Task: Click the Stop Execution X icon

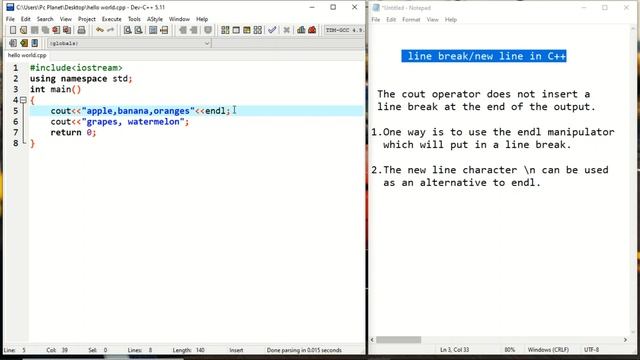Action: pyautogui.click(x=287, y=30)
